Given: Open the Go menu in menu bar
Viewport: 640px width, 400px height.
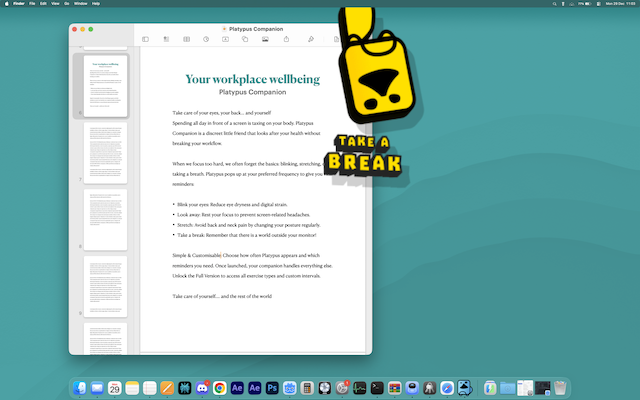Looking at the screenshot, I should pyautogui.click(x=66, y=4).
